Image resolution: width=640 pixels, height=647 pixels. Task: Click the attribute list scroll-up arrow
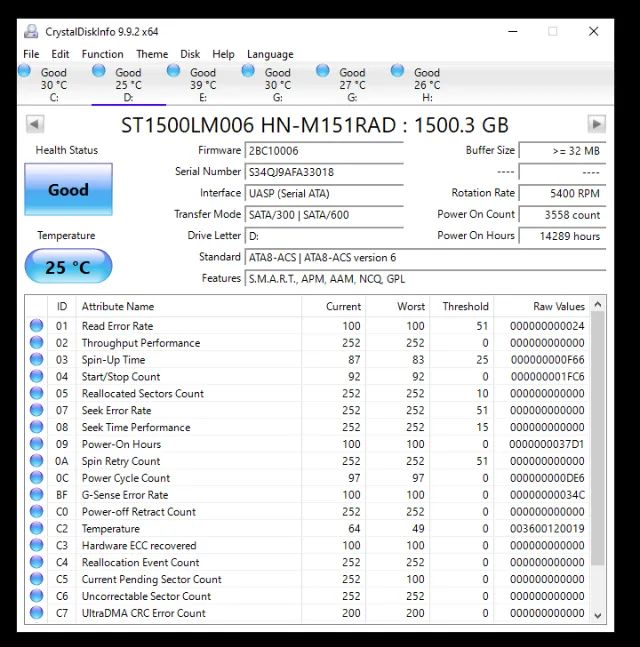[x=597, y=305]
